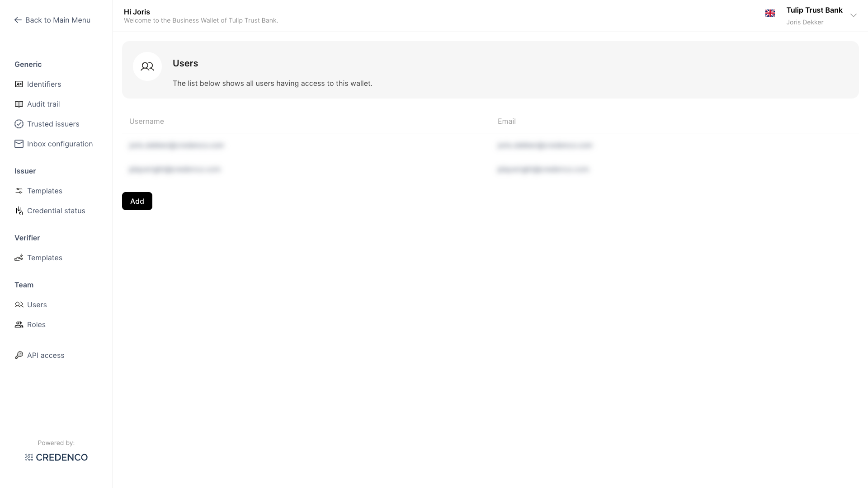Click the large Users icon in the page header
The height and width of the screenshot is (488, 868).
147,67
